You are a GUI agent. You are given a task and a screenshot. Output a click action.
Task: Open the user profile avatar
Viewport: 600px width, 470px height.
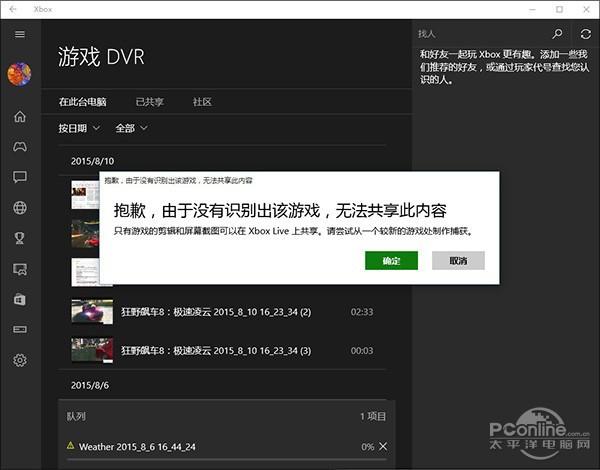[x=19, y=74]
